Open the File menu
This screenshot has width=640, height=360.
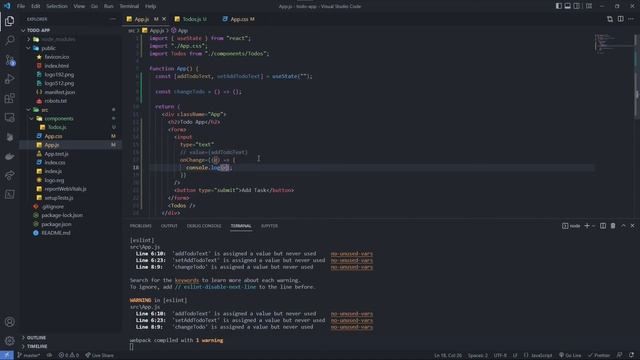coord(21,6)
